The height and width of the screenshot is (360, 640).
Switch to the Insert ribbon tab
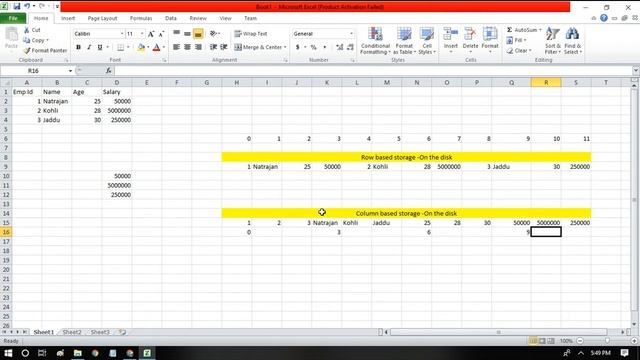(68, 18)
